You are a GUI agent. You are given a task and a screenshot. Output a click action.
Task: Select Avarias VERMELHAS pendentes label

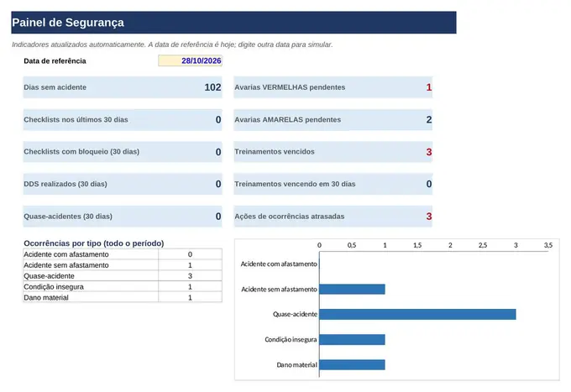[x=290, y=87]
